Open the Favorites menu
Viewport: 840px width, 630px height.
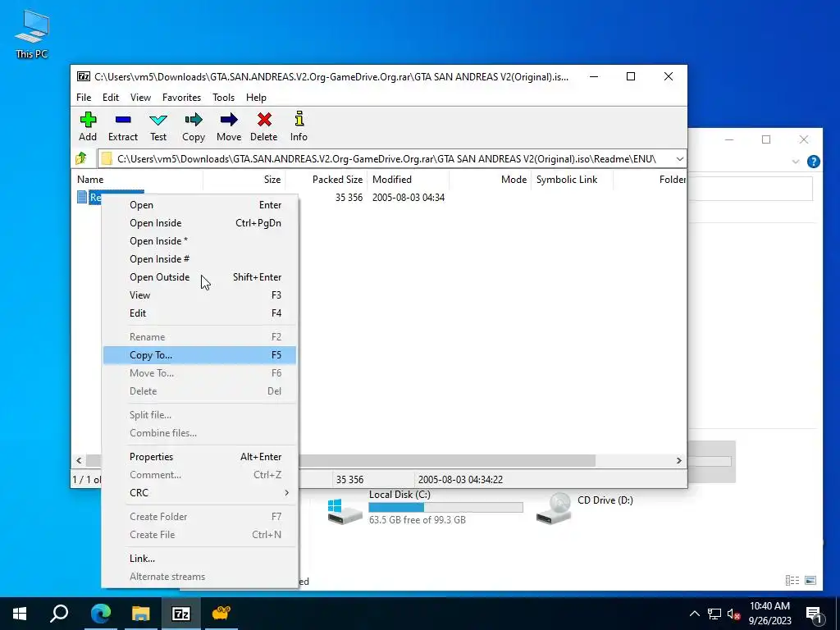pos(181,98)
